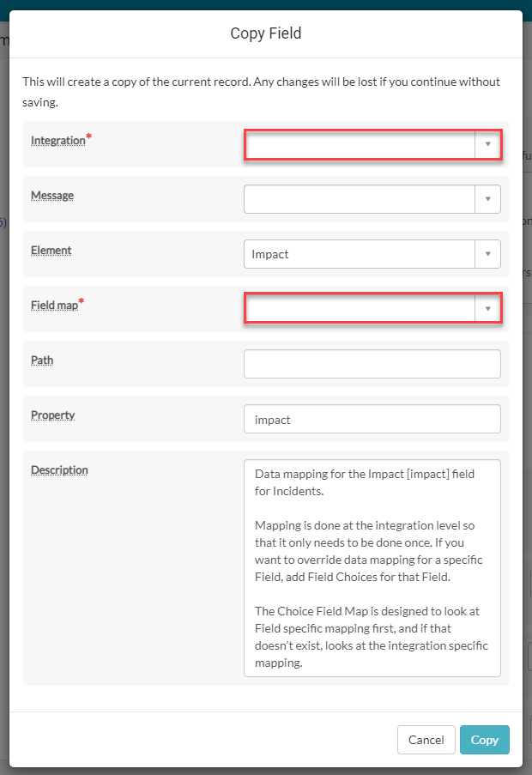Click the Integration field label
Viewport: 532px width, 775px height.
(58, 140)
